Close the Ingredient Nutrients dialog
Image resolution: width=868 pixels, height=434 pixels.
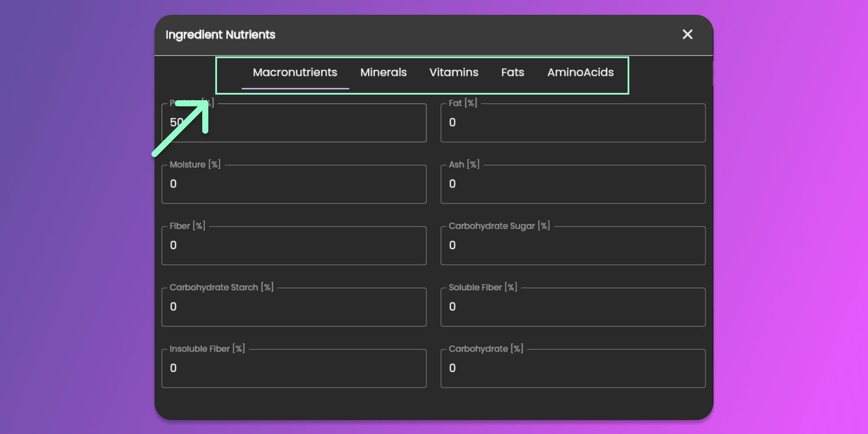(x=687, y=34)
